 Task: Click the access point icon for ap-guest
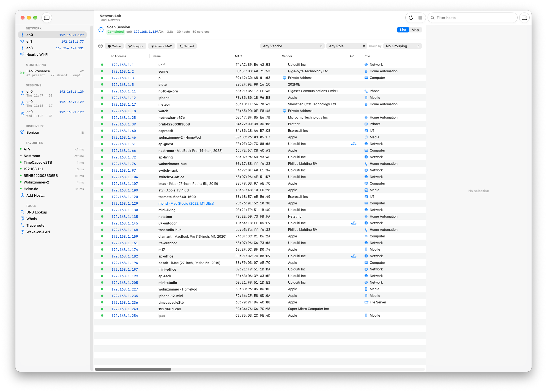pyautogui.click(x=354, y=144)
